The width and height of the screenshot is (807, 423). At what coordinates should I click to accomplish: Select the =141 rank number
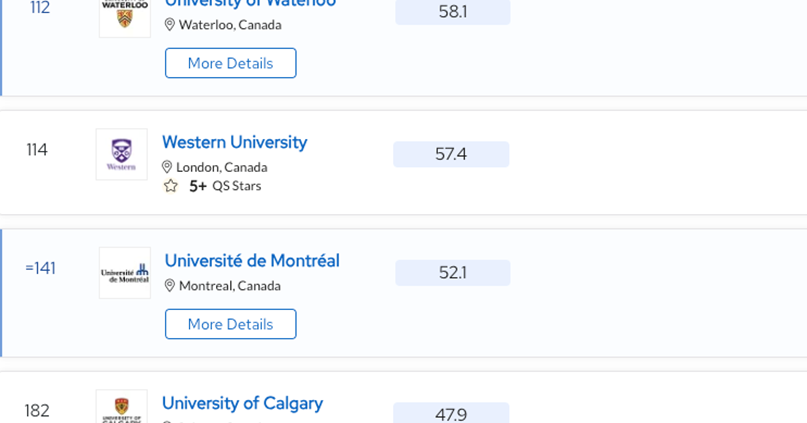coord(40,268)
